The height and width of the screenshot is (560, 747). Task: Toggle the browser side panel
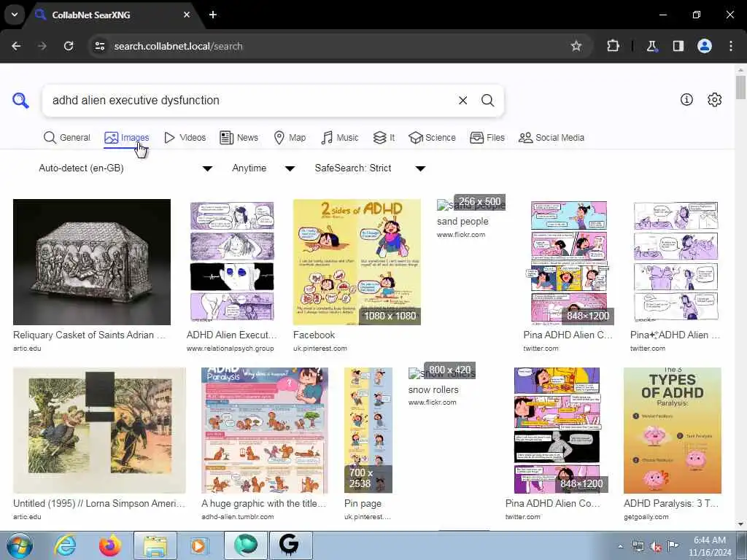tap(678, 46)
